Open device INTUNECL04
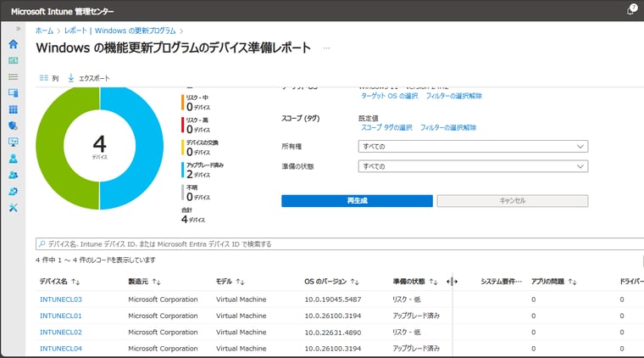The width and height of the screenshot is (644, 358). click(61, 349)
